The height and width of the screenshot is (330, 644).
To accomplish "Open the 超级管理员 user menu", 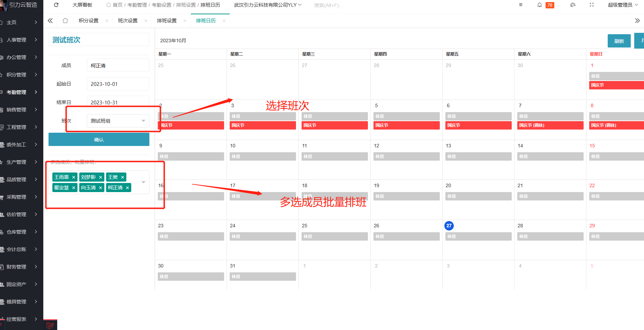I will coord(622,5).
